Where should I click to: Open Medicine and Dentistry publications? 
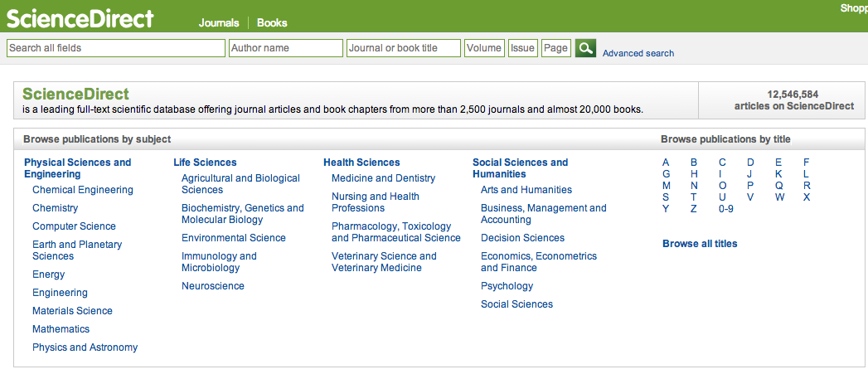point(383,178)
